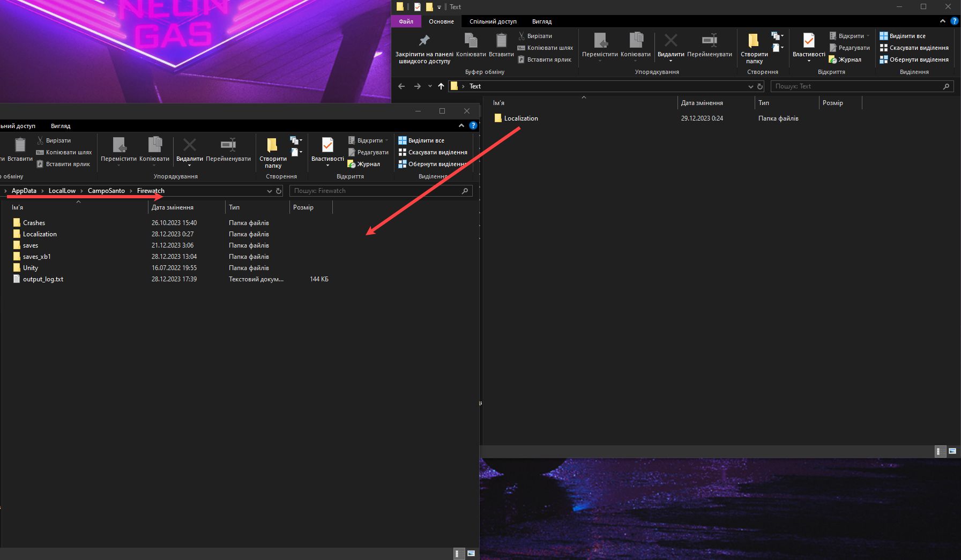Open Властивості in Text window ribbon
Viewport: 961px width, 560px height.
pos(809,47)
